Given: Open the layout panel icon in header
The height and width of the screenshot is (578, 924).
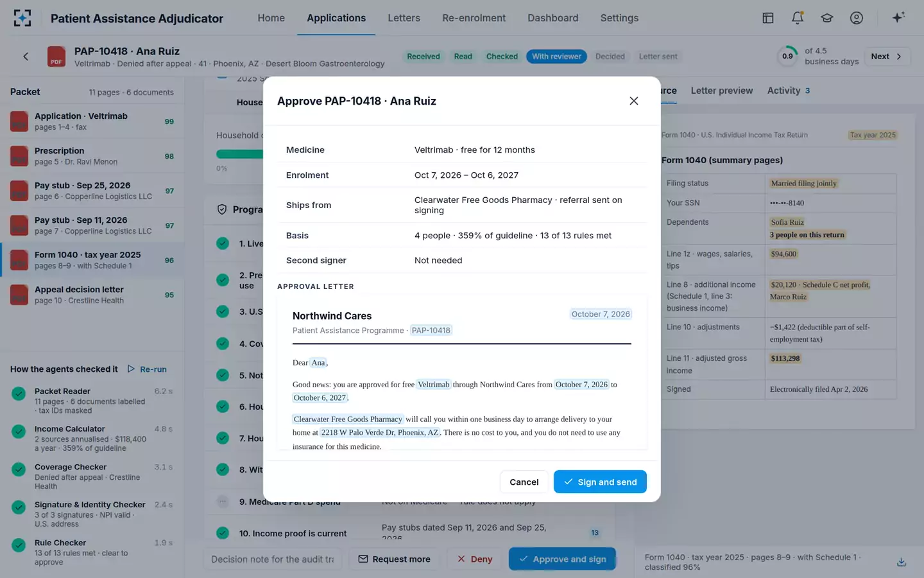Looking at the screenshot, I should 768,18.
